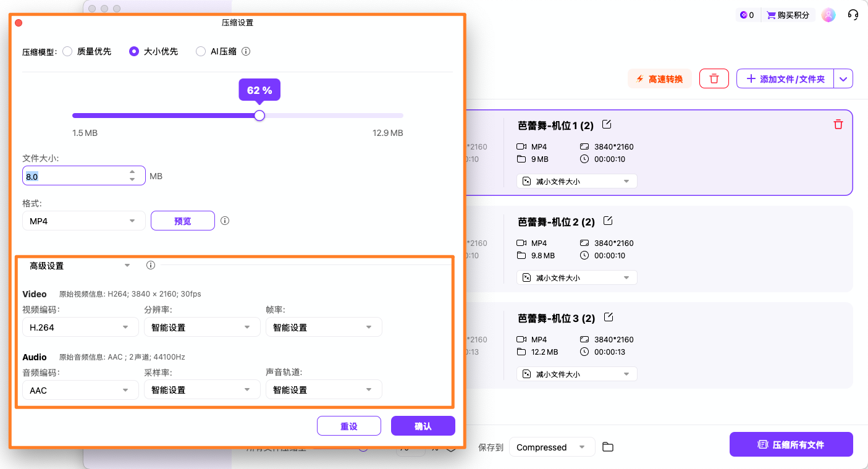Select the 质量优先 compression model
Viewport: 868px width, 469px height.
(x=67, y=51)
